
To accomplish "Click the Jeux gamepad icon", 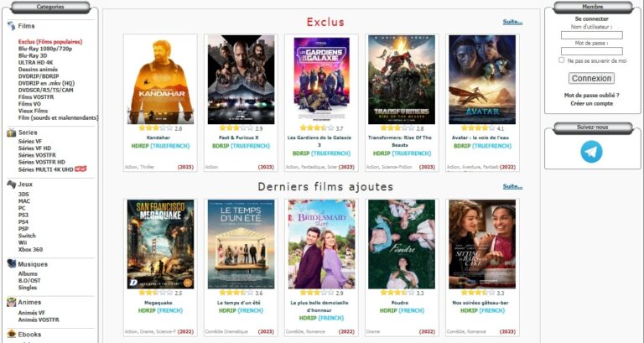I will pyautogui.click(x=12, y=184).
